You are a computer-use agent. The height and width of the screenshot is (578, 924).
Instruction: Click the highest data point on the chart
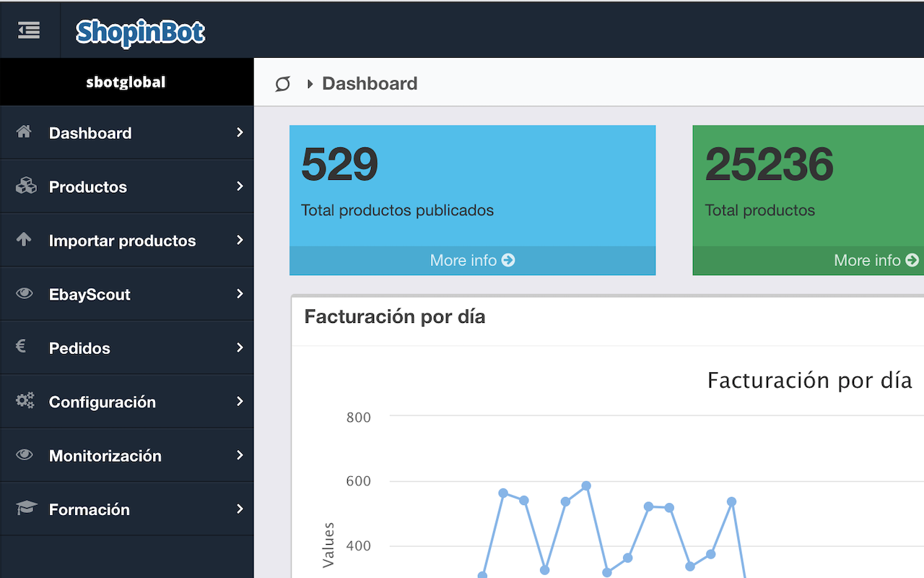click(586, 486)
